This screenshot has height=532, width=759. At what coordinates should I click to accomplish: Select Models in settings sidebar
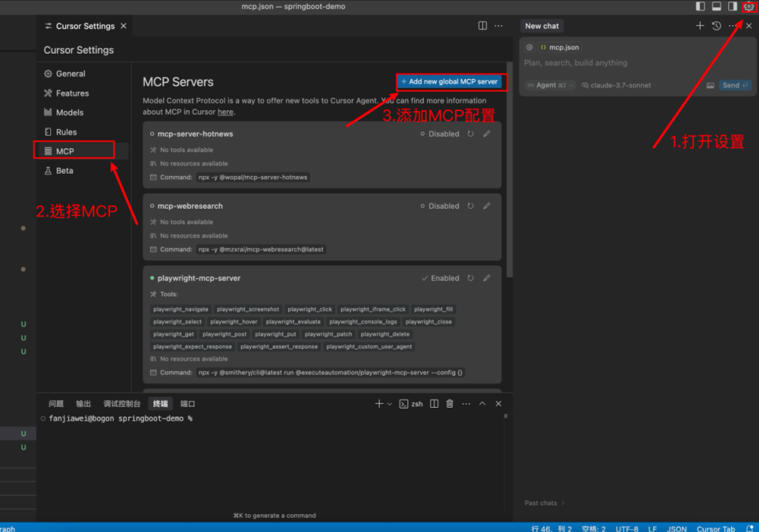(x=69, y=112)
